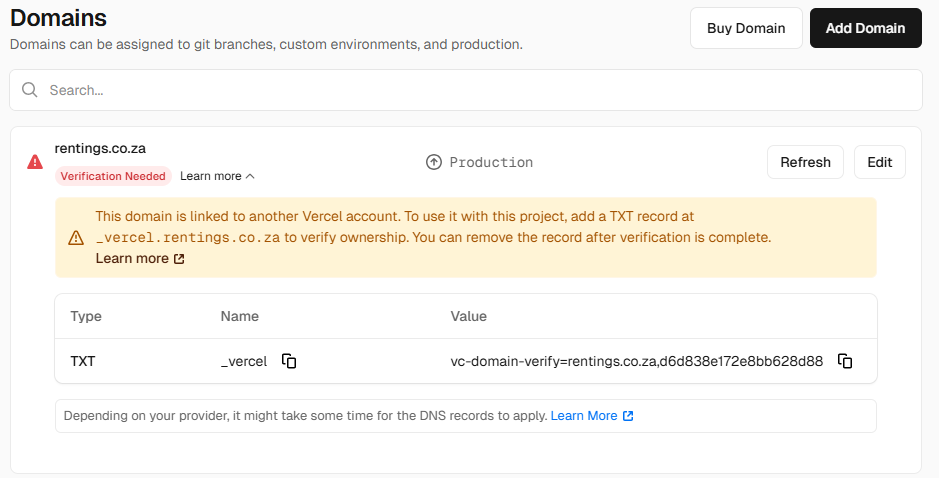Click the yellow alert icon in banner
The height and width of the screenshot is (478, 939).
coord(76,238)
